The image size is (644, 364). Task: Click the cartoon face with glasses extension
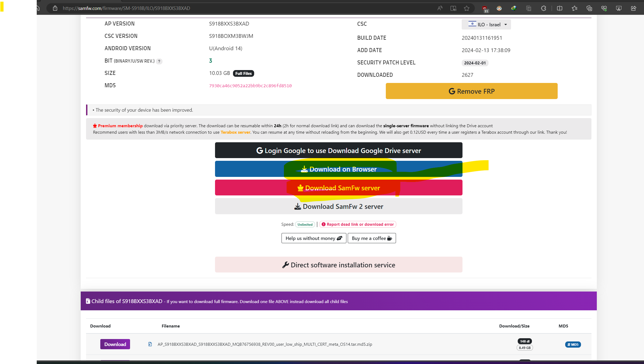499,8
